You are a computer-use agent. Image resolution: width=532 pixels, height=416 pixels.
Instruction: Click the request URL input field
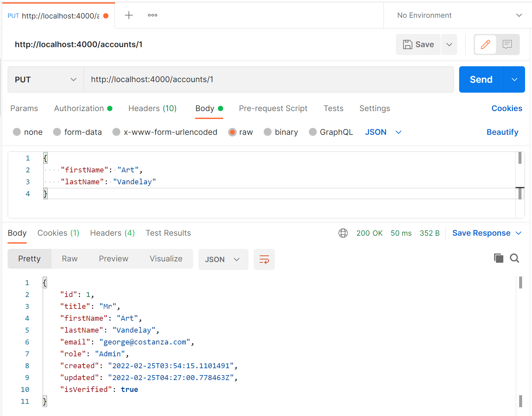tap(269, 79)
